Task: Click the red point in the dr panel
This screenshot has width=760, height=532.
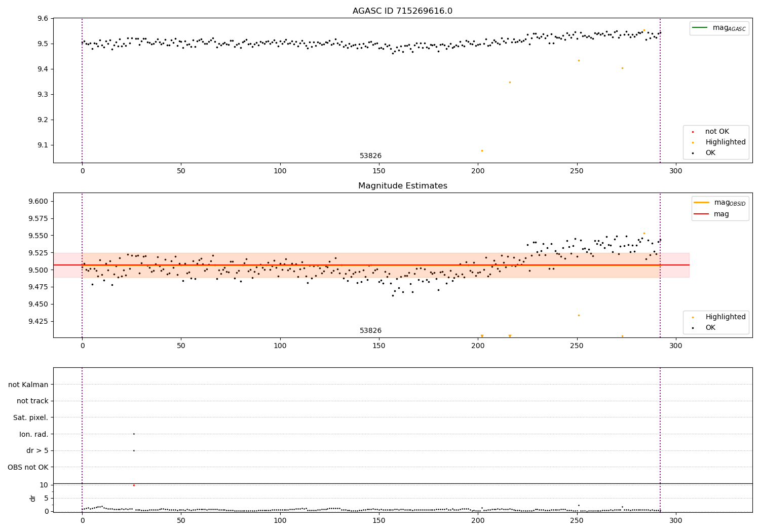Action: point(134,485)
